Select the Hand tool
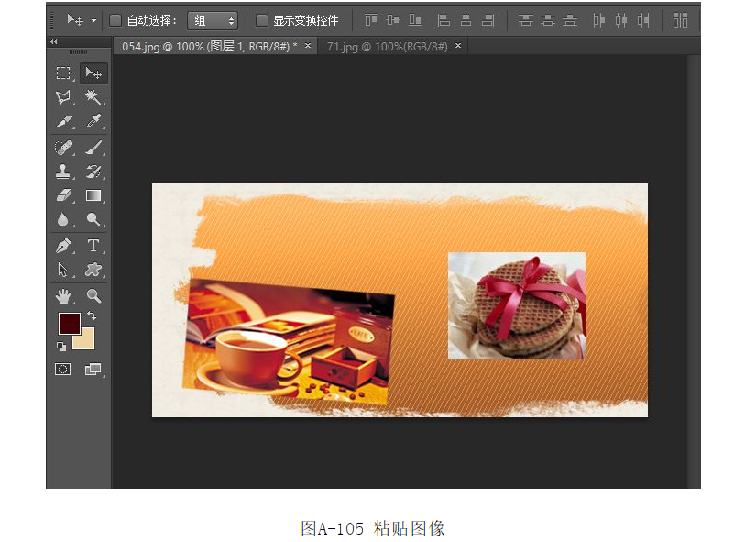 (x=63, y=295)
